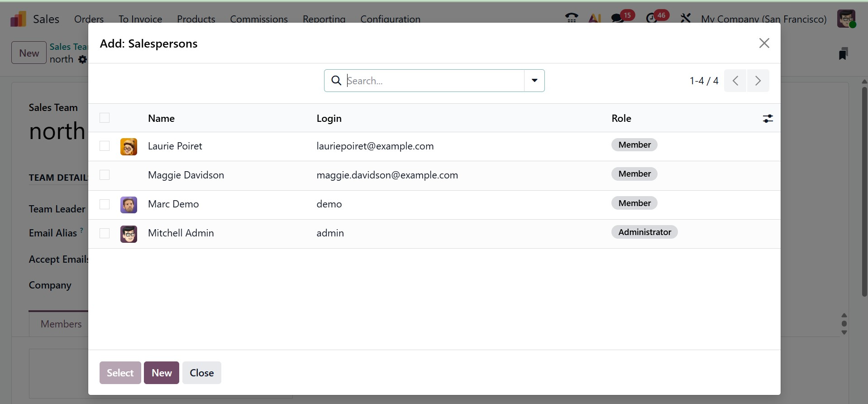Check the Laurie Poiret row checkbox
The height and width of the screenshot is (404, 868).
pos(105,146)
